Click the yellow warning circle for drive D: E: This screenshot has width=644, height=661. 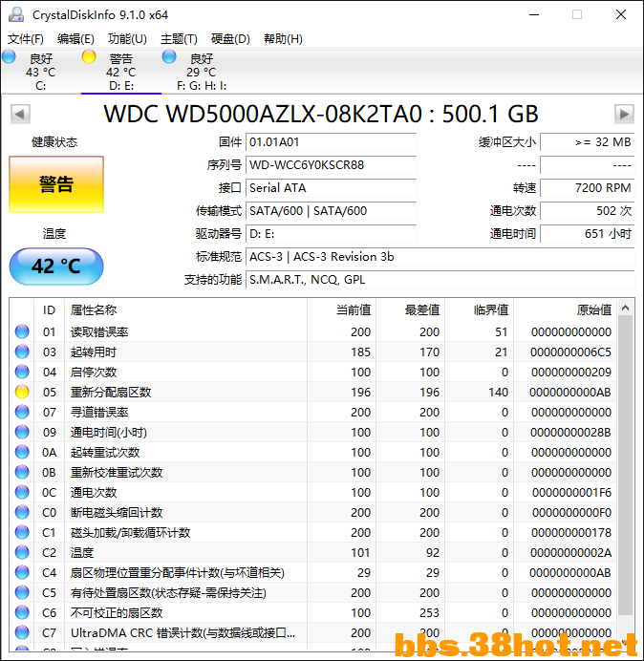click(89, 56)
